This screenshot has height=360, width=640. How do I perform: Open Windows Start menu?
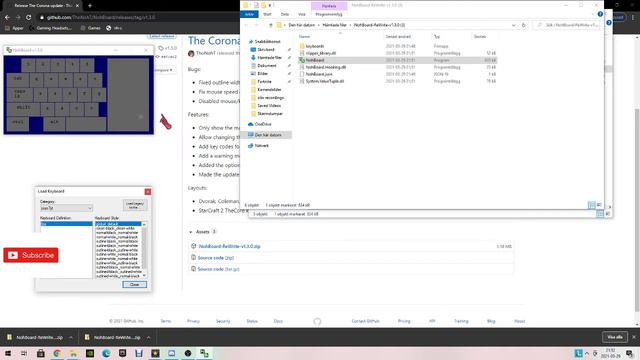pos(8,353)
